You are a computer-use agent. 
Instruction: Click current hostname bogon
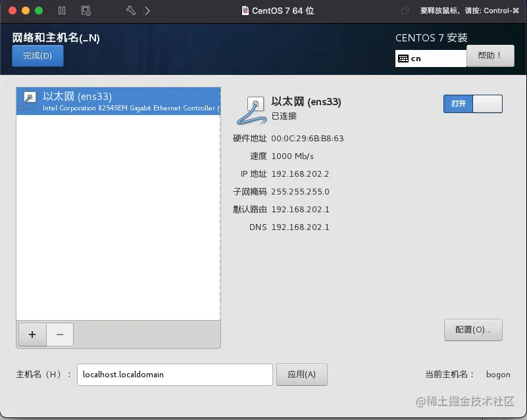tap(498, 375)
